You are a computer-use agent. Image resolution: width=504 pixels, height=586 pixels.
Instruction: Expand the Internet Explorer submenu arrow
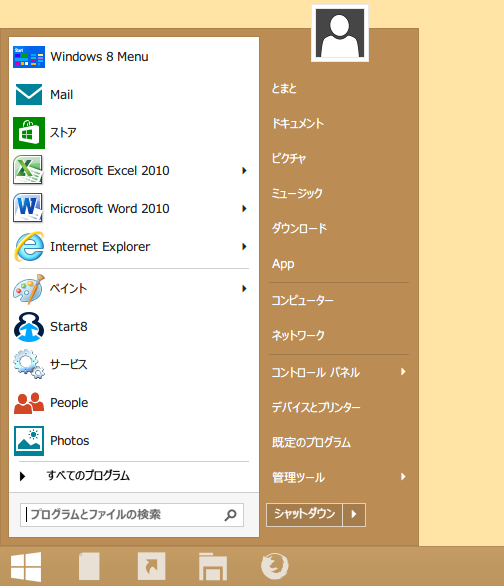click(244, 246)
